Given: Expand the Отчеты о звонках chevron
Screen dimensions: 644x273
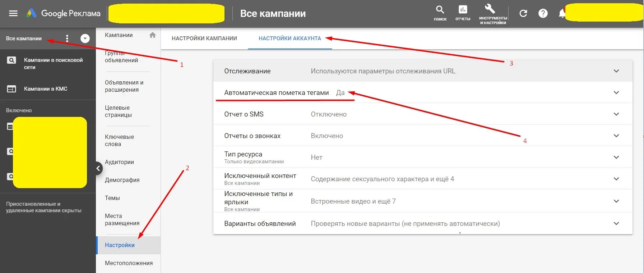Looking at the screenshot, I should (x=616, y=136).
